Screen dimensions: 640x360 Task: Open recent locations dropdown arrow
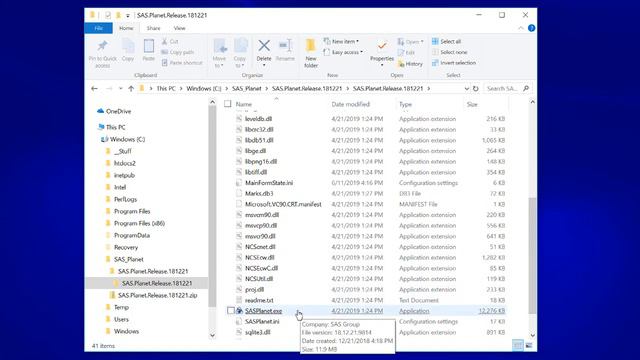[120, 89]
